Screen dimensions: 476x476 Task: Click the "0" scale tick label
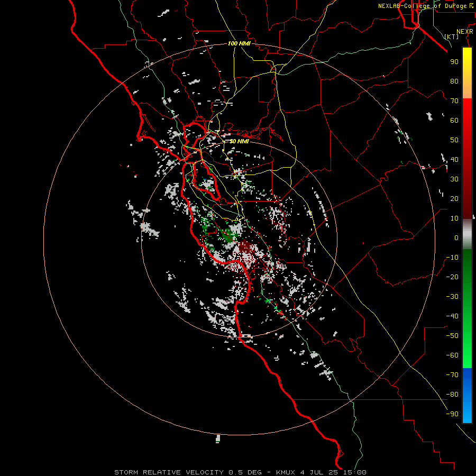tap(456, 237)
